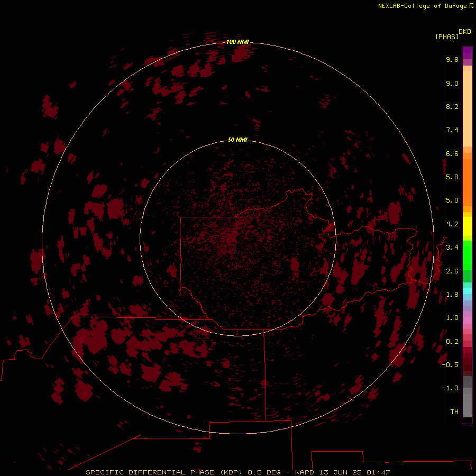
Task: Click the 5.8 value on the legend
Action: coord(452,177)
